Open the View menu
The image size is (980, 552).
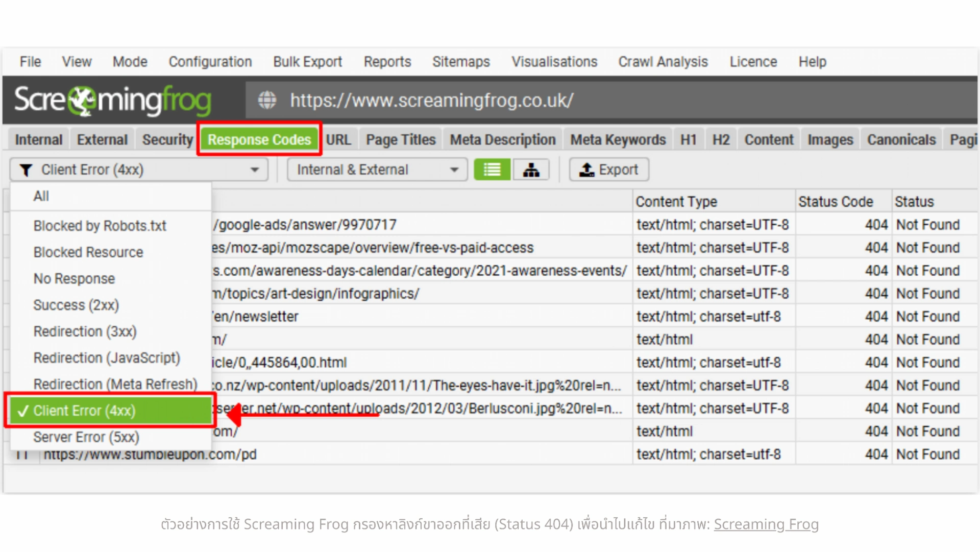(x=77, y=62)
